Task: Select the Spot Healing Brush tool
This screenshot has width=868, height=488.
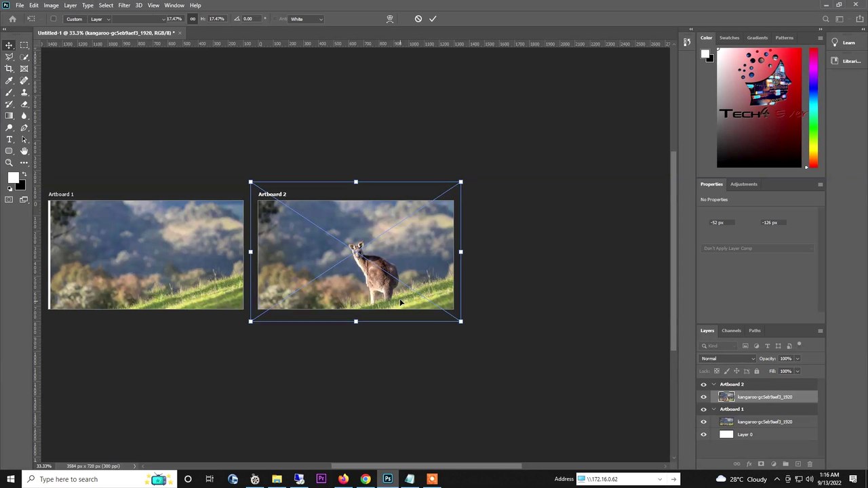Action: click(24, 81)
